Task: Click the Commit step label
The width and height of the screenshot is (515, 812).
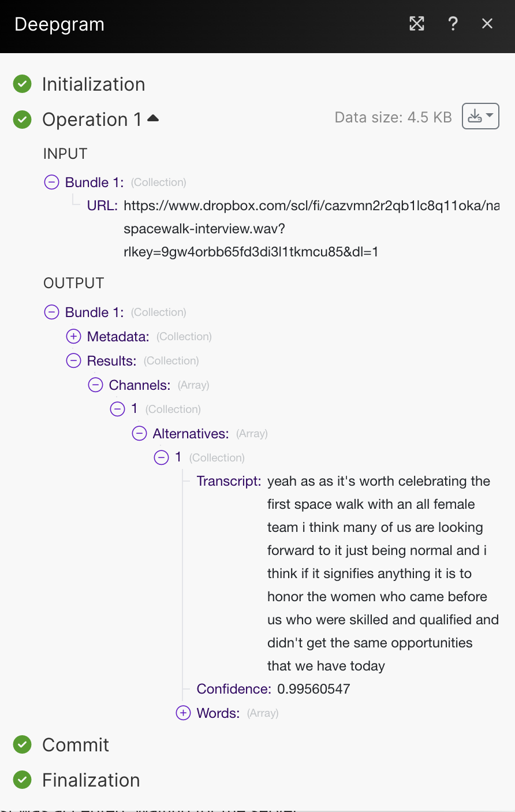Action: [76, 745]
